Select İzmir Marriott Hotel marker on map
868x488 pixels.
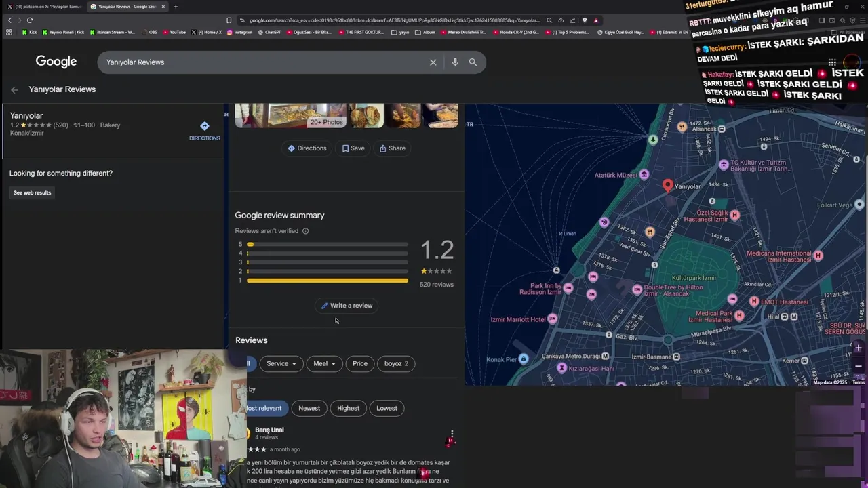pos(552,319)
